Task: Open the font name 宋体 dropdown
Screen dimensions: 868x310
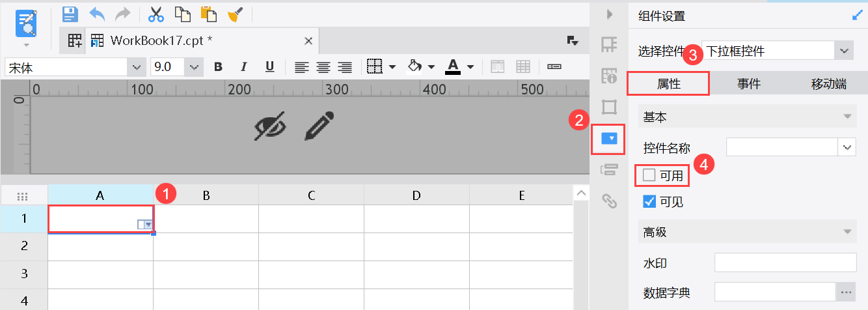Action: pos(136,66)
